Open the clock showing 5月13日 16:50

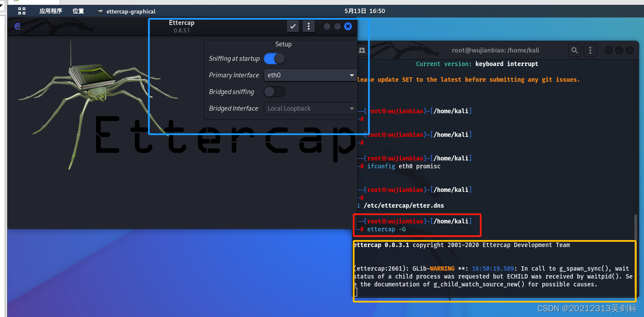[x=365, y=11]
